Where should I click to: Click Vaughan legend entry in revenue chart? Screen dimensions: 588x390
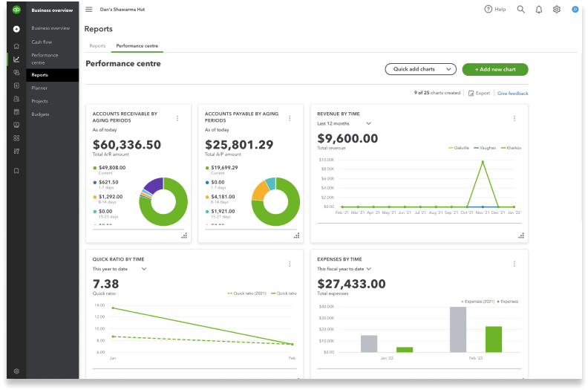click(485, 148)
